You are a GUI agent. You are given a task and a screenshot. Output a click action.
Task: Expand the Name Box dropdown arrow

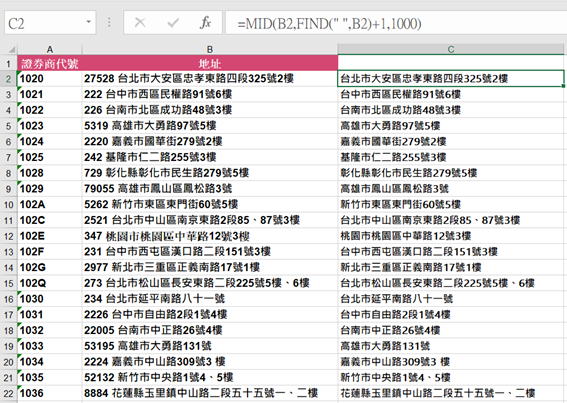(x=89, y=22)
